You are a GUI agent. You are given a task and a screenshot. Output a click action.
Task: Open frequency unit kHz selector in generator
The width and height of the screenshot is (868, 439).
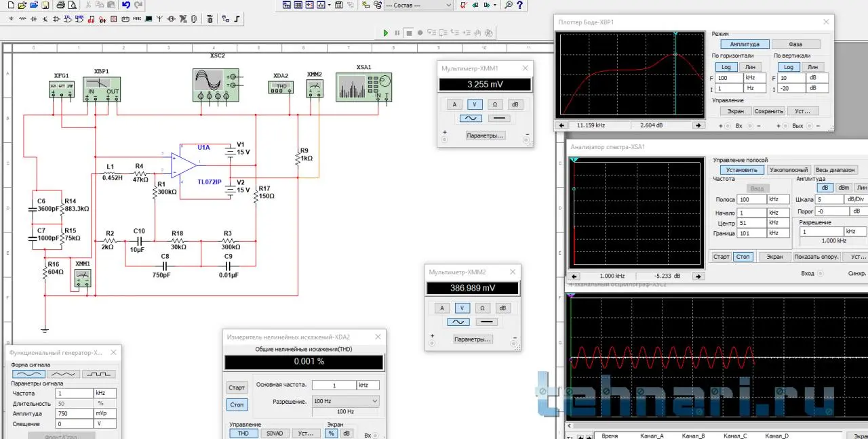(x=104, y=393)
